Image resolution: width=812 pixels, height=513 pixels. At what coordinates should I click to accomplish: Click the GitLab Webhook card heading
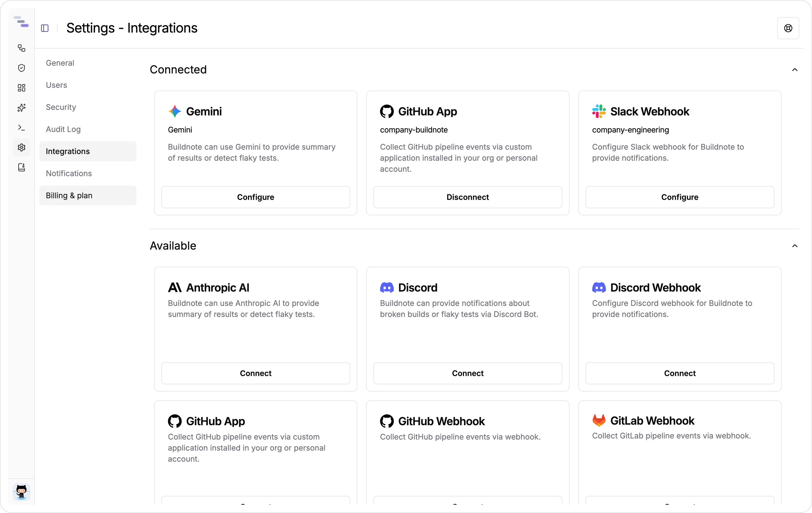click(652, 421)
